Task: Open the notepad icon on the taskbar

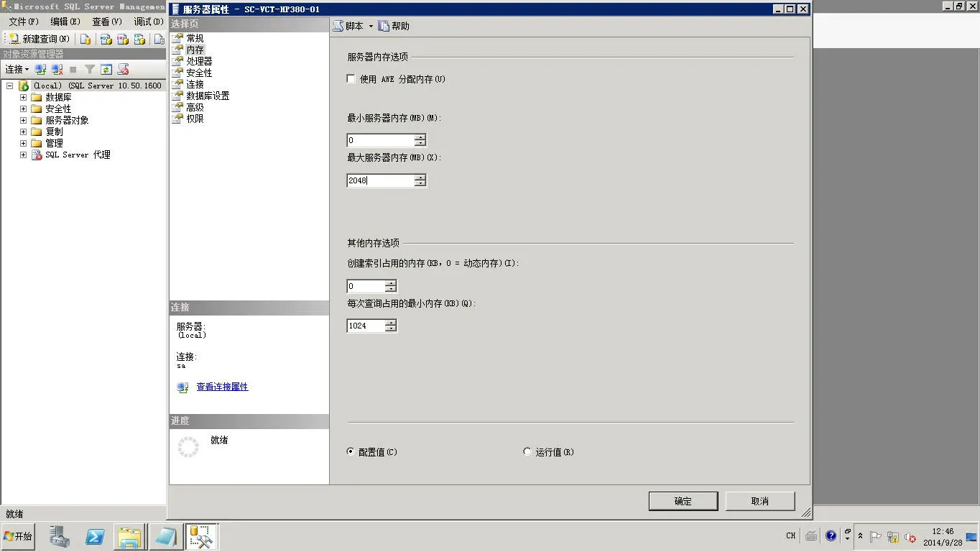Action: click(165, 537)
